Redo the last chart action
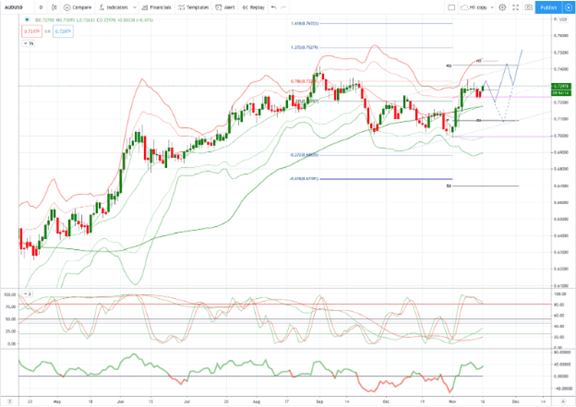Viewport: 576px width, 407px height. (283, 7)
